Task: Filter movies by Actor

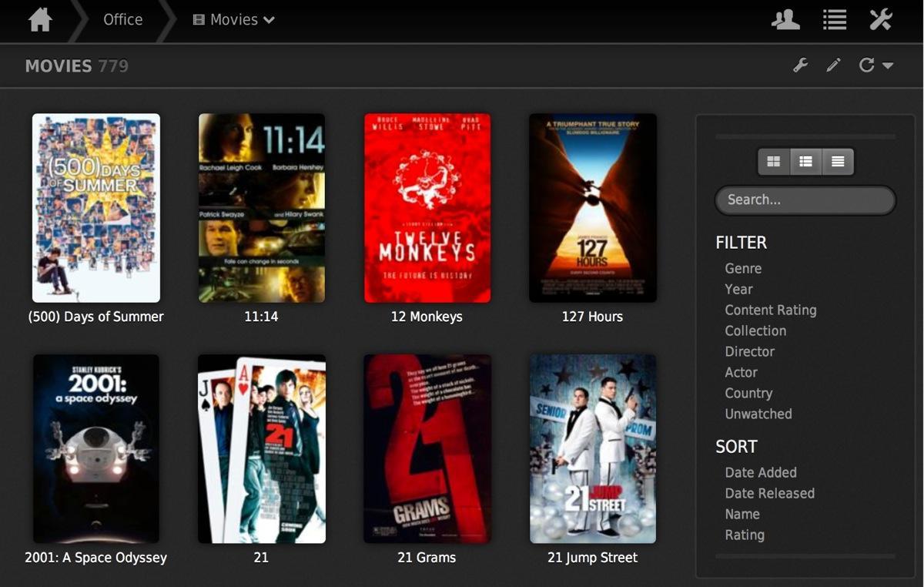Action: 741,373
